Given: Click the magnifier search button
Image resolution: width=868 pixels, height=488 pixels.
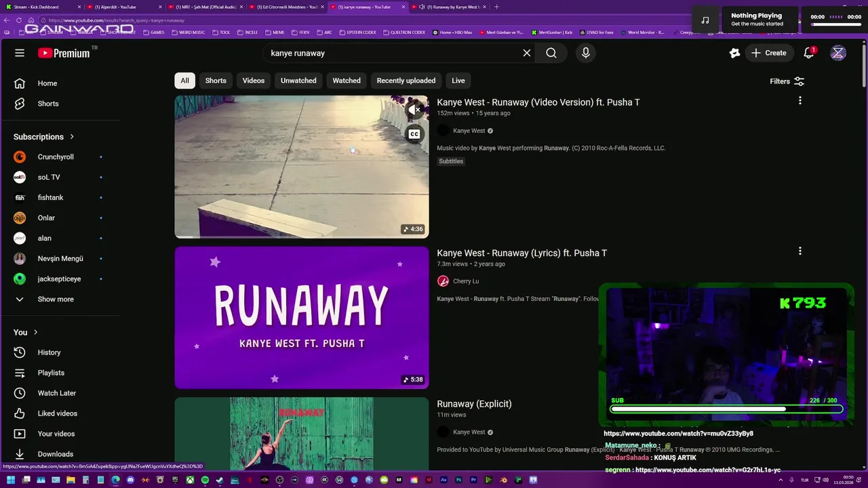Looking at the screenshot, I should coord(551,53).
